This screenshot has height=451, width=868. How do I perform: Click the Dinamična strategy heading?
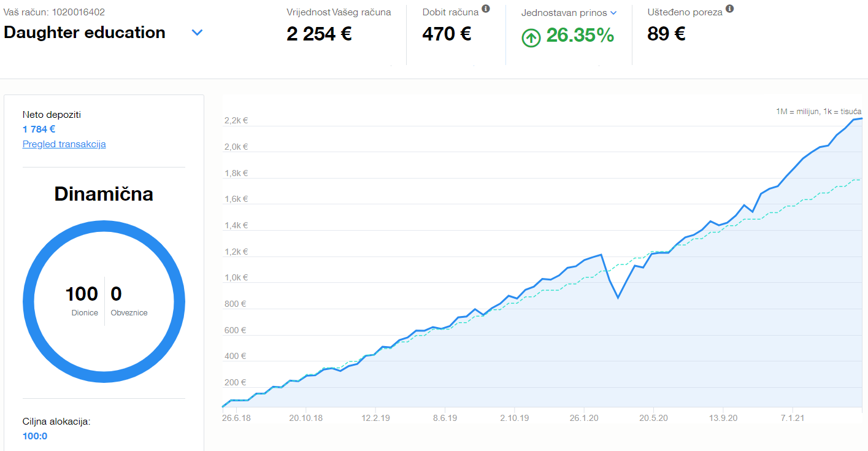pyautogui.click(x=104, y=194)
